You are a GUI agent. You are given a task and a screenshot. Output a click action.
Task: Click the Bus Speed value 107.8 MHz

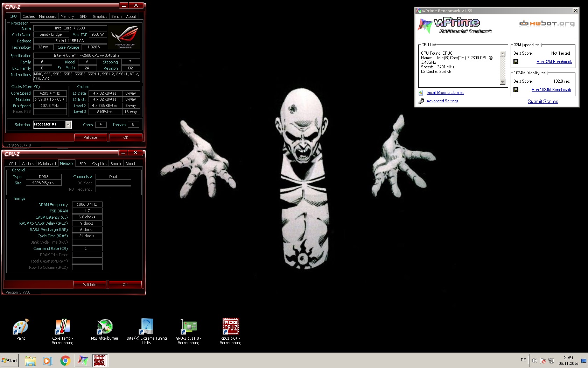point(50,105)
